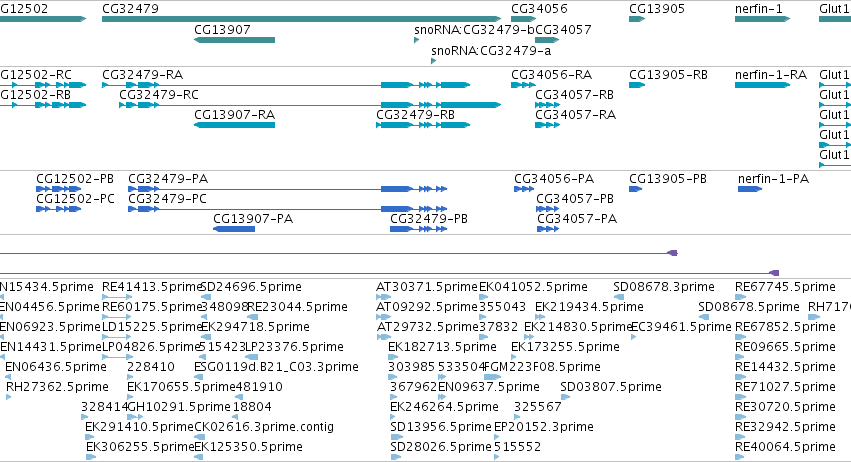Open EST RH27362.5prime
851x462 pixels.
pyautogui.click(x=57, y=387)
